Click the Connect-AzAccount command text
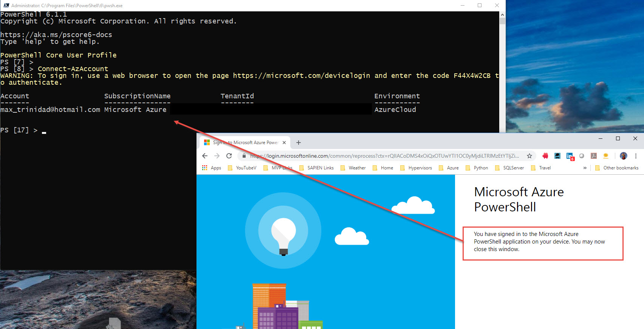Viewport: 644px width, 329px height. pyautogui.click(x=73, y=69)
